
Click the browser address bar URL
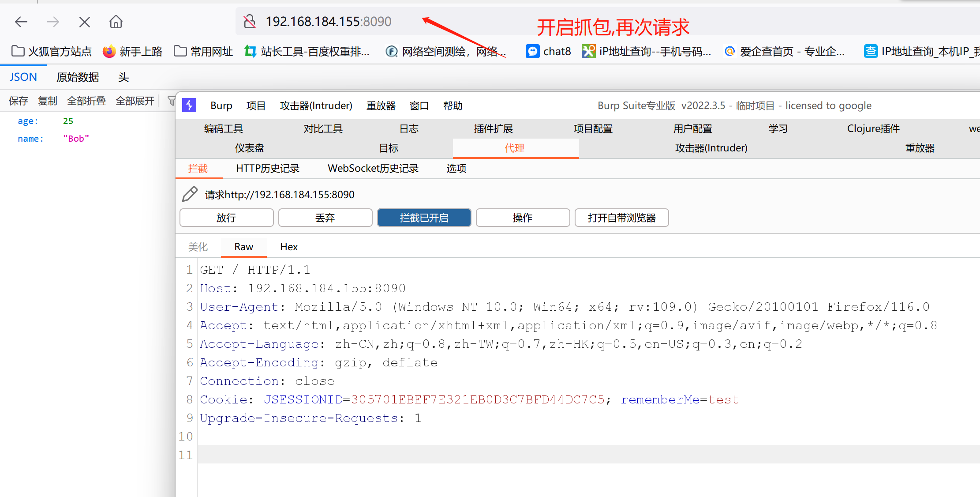[328, 21]
